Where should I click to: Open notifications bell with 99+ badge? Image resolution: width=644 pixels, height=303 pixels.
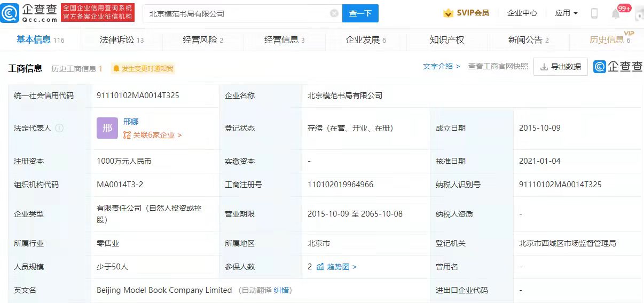617,13
